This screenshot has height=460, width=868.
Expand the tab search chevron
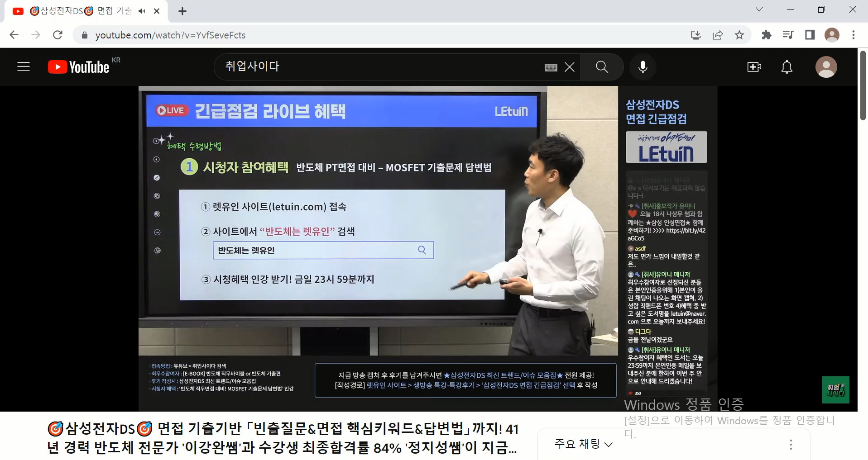click(759, 9)
